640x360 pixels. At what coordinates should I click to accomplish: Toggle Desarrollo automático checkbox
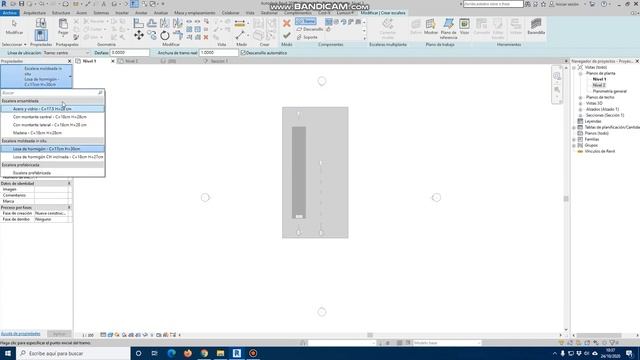pos(243,53)
